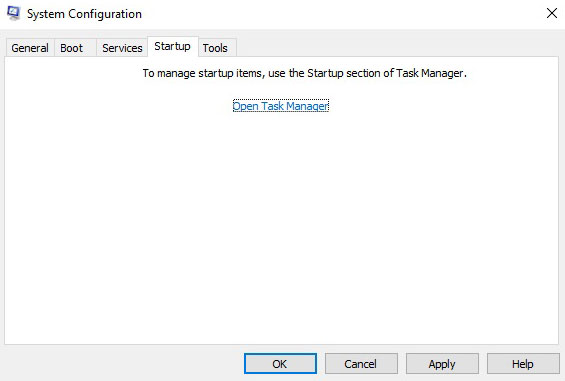Click the Cancel button

click(x=361, y=364)
